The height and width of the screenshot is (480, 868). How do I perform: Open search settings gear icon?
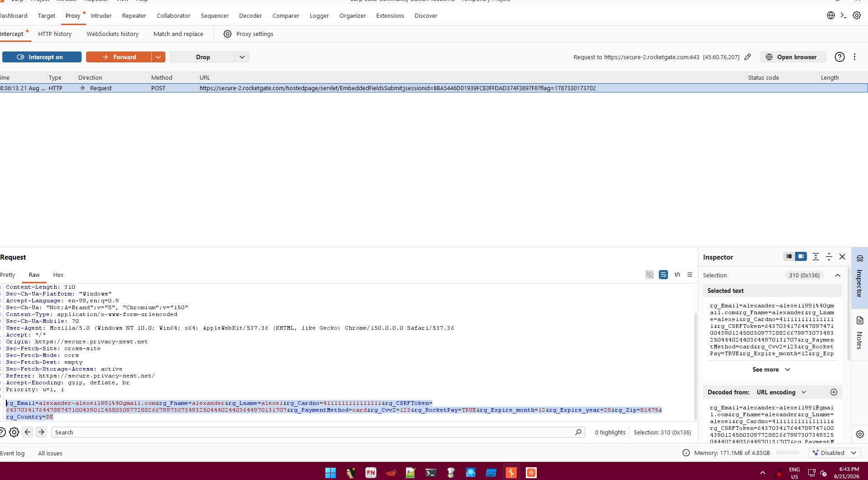[14, 432]
